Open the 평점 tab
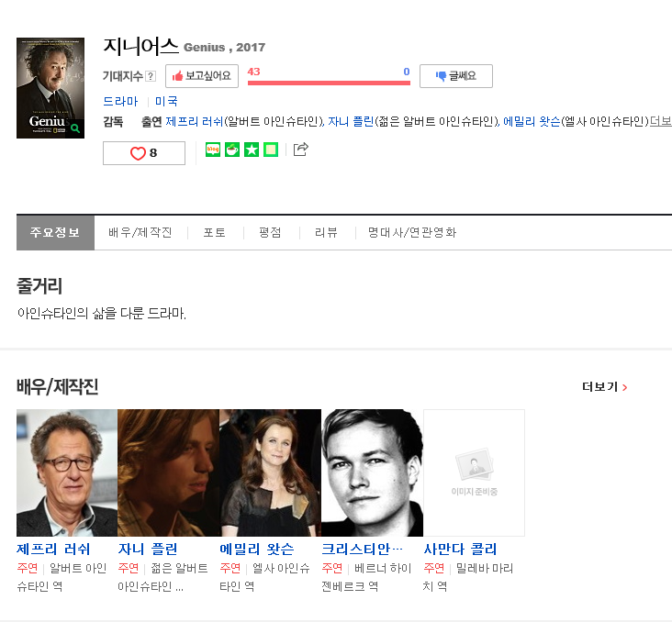 pos(270,232)
